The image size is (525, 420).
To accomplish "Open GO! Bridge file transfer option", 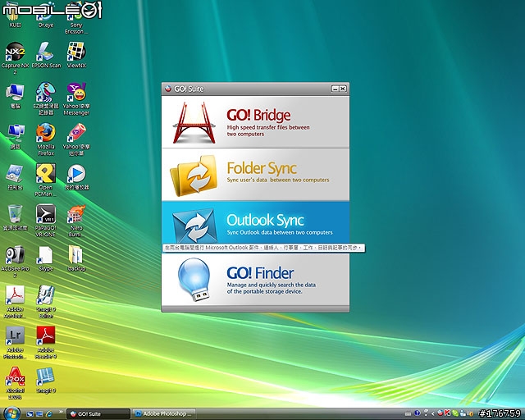I will click(255, 122).
